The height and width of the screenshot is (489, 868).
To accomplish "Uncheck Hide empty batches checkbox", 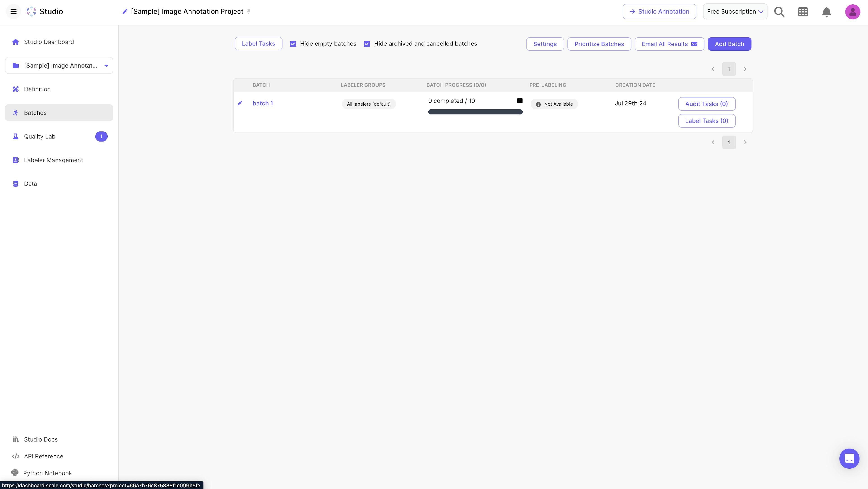I will coord(293,44).
